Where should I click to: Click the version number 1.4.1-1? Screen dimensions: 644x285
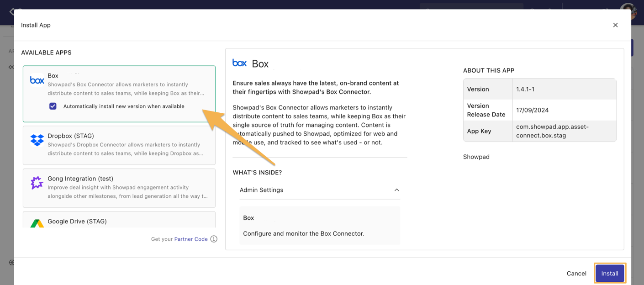[526, 89]
